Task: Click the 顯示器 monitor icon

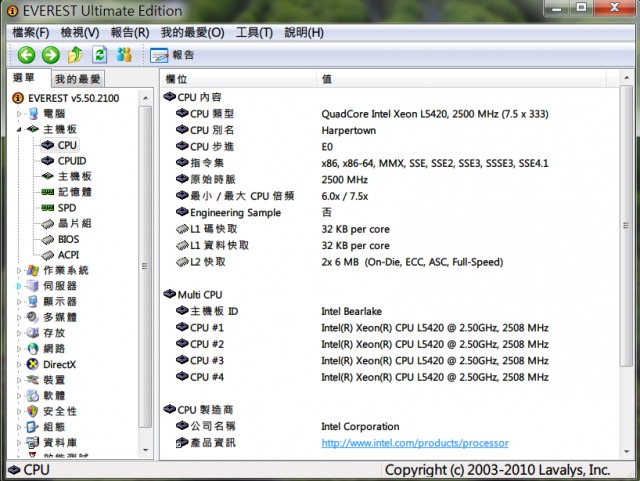Action: [x=33, y=302]
